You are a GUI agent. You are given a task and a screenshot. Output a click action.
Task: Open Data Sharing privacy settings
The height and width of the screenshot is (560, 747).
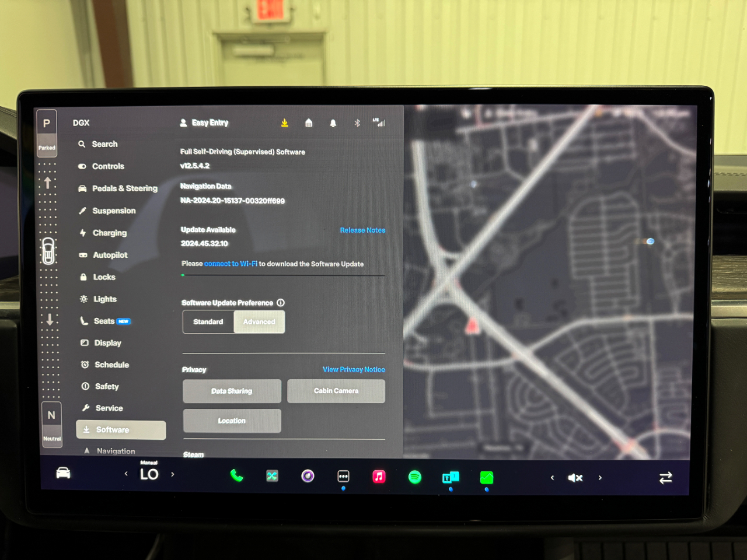(232, 391)
